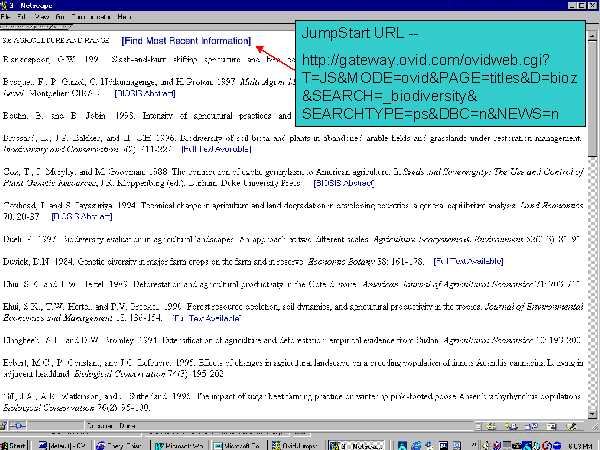
Task: Click the scrollbar up arrow
Action: (x=592, y=36)
